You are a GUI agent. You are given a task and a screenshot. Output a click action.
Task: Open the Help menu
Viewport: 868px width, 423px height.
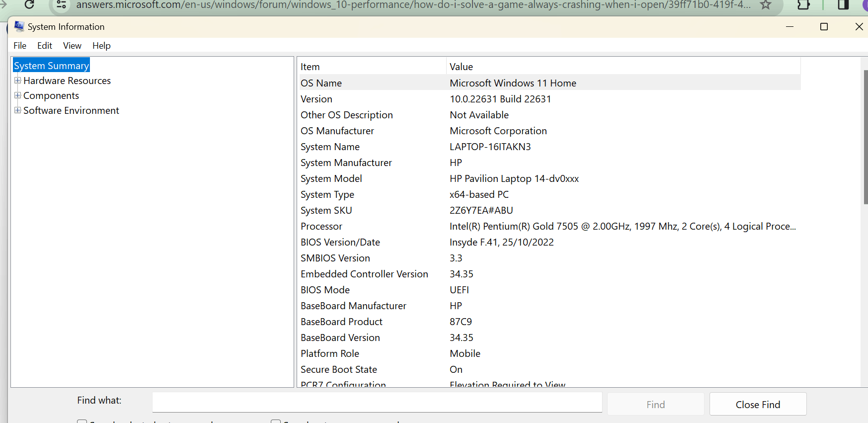(101, 46)
